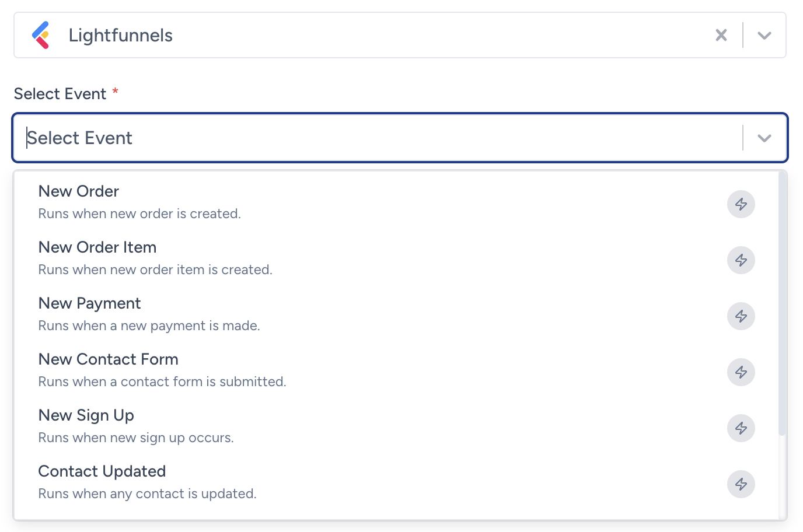Click lightning icon beside New Contact Form
This screenshot has width=803, height=532.
741,372
